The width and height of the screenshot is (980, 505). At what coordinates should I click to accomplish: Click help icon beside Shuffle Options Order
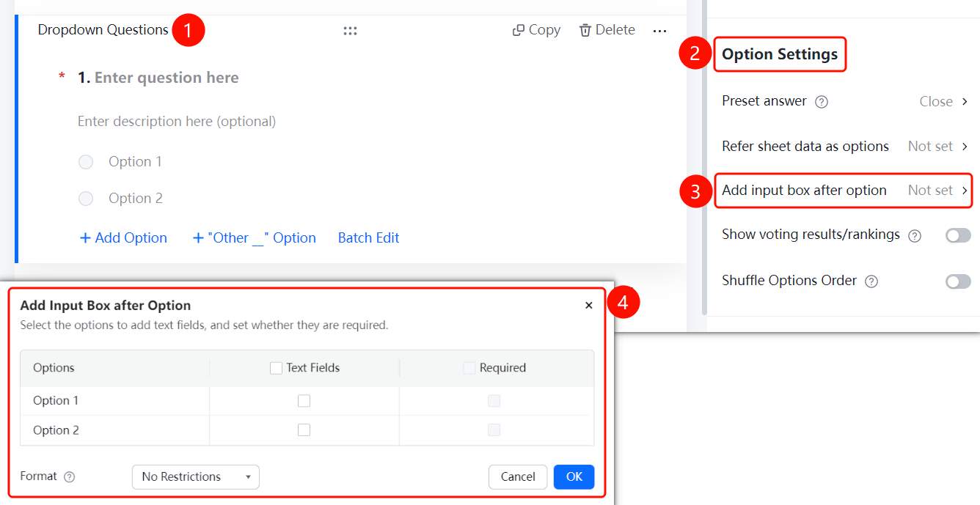tap(871, 281)
